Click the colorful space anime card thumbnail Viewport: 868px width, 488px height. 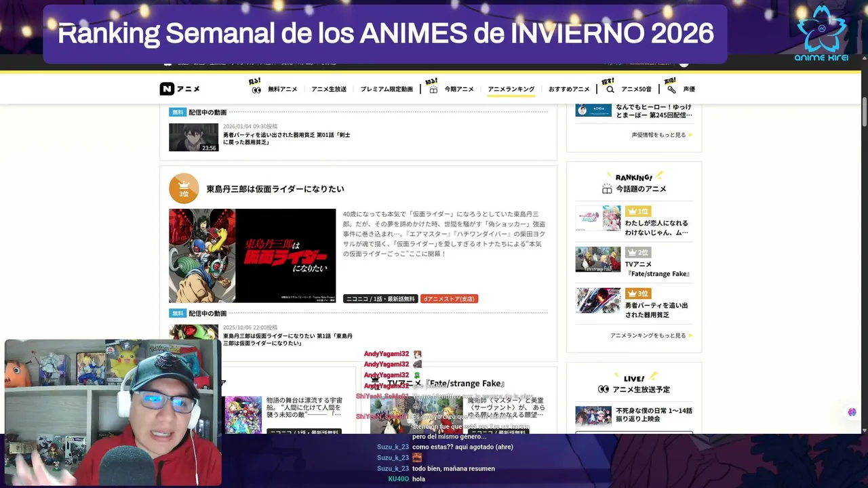pyautogui.click(x=243, y=415)
